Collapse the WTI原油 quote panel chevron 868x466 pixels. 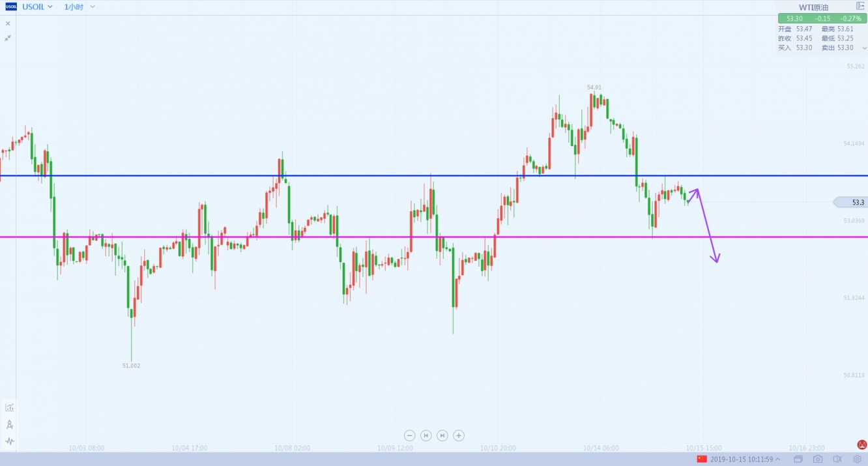[865, 48]
